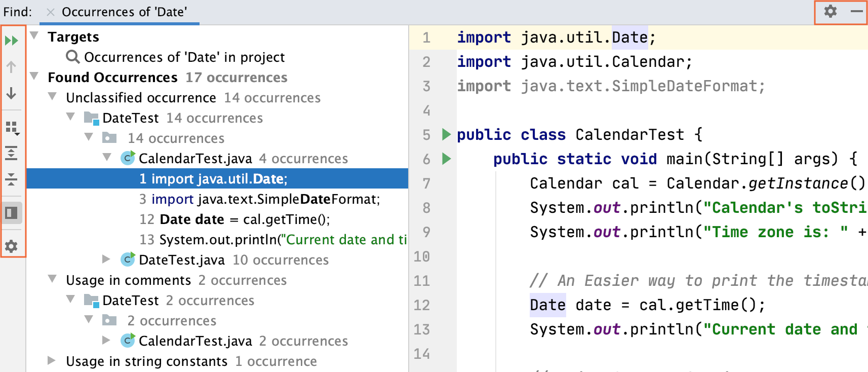Click the DateTest module icon with 2 occurrences
The image size is (868, 372).
(92, 301)
